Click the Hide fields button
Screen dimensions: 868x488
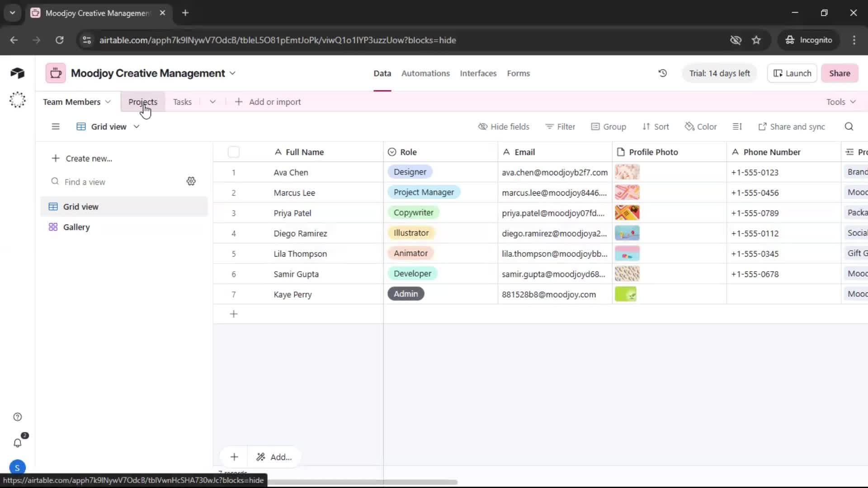(x=504, y=127)
